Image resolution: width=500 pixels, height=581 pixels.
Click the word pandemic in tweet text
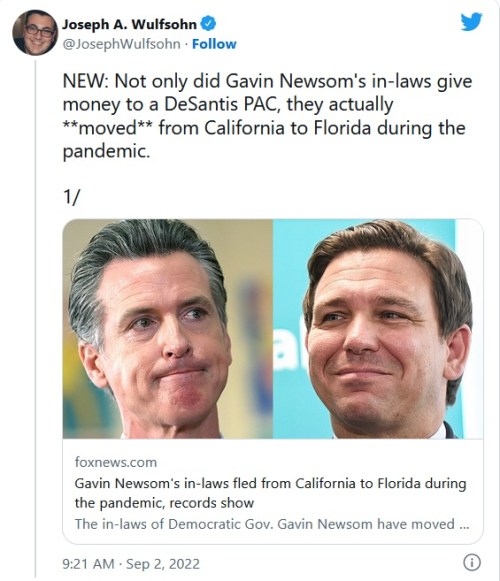(106, 152)
